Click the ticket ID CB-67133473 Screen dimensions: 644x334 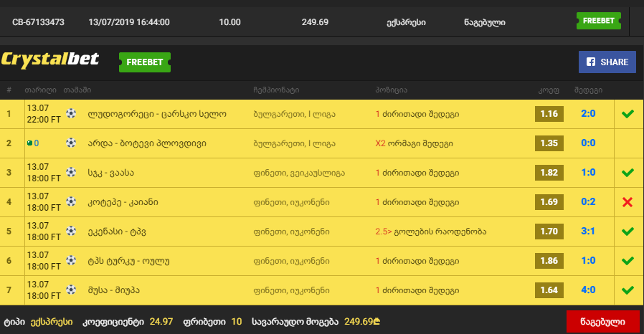point(38,22)
